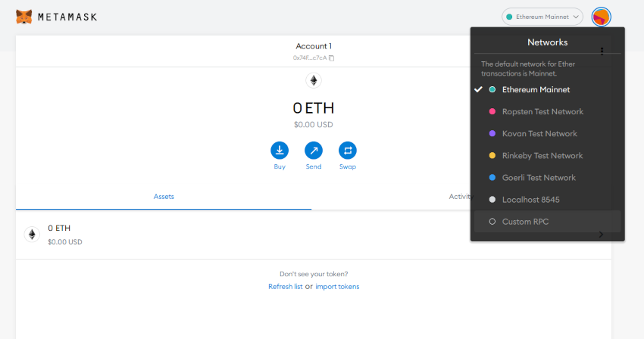Switch to Goerli Test Network

[547, 178]
